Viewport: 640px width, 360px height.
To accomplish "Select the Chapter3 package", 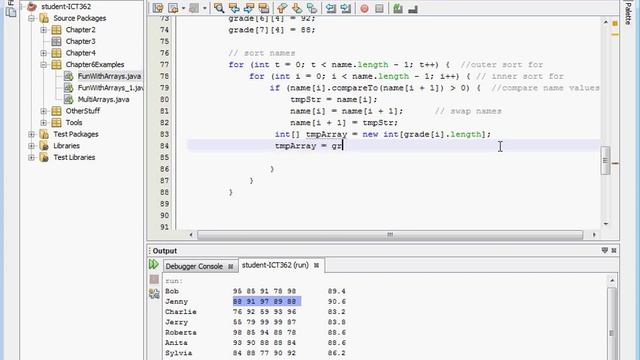I will click(80, 41).
